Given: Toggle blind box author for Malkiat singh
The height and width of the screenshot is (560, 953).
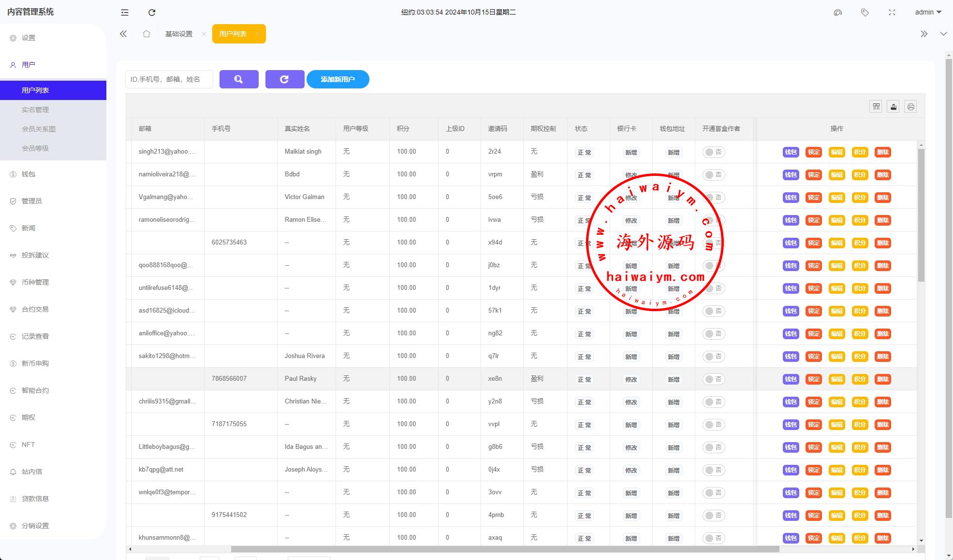Looking at the screenshot, I should pyautogui.click(x=713, y=152).
